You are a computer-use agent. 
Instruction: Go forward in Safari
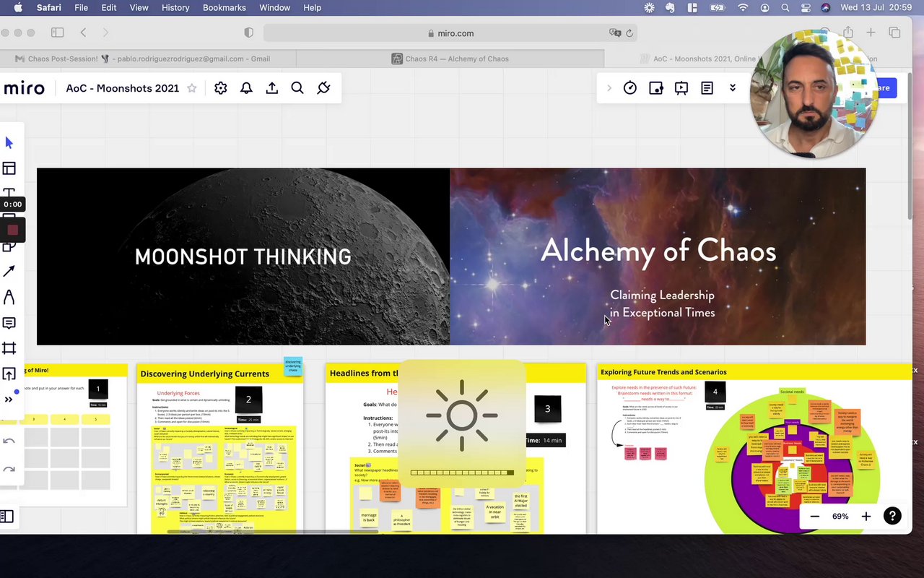pyautogui.click(x=105, y=33)
